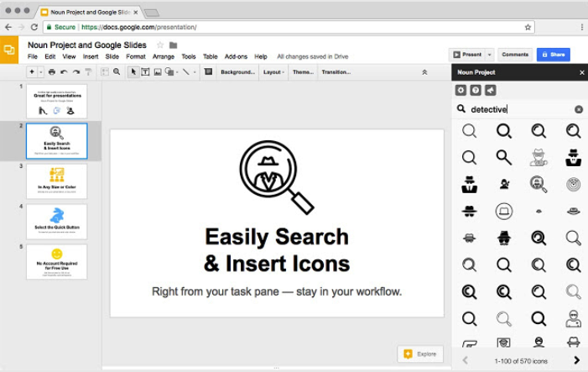
Task: Select the paint format roller tool
Action: (88, 71)
